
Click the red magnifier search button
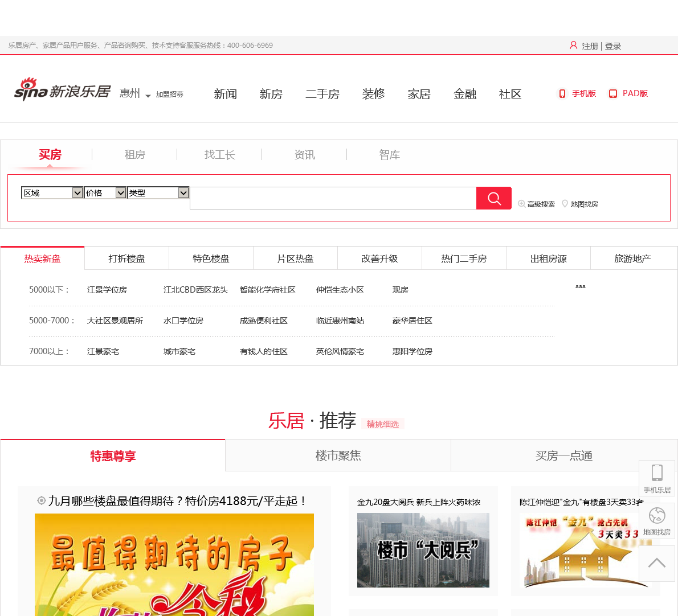point(493,198)
